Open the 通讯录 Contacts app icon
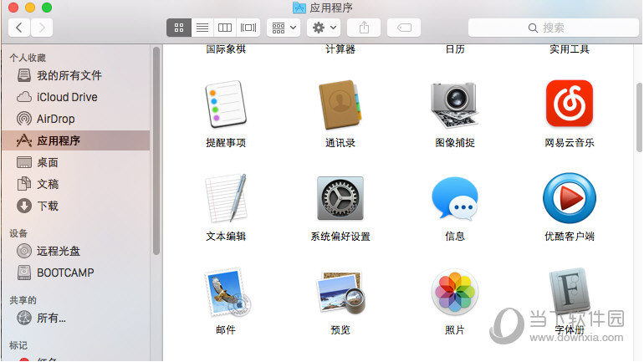The image size is (644, 362). [340, 105]
